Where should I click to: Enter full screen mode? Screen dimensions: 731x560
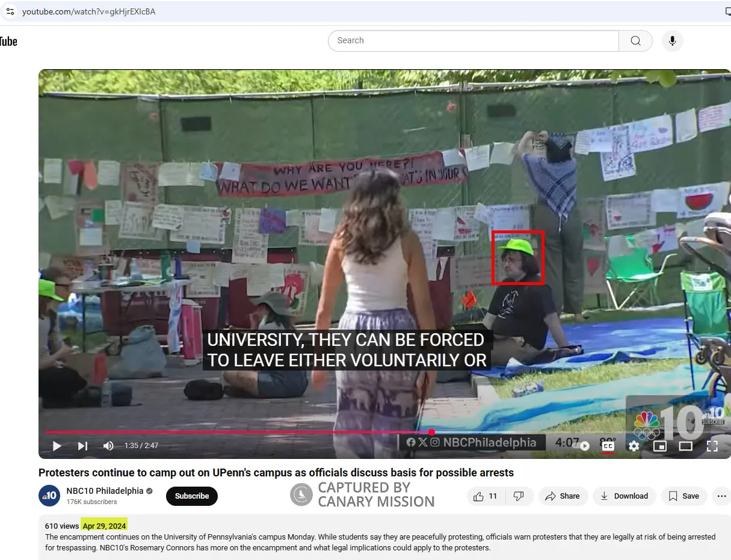(x=712, y=446)
